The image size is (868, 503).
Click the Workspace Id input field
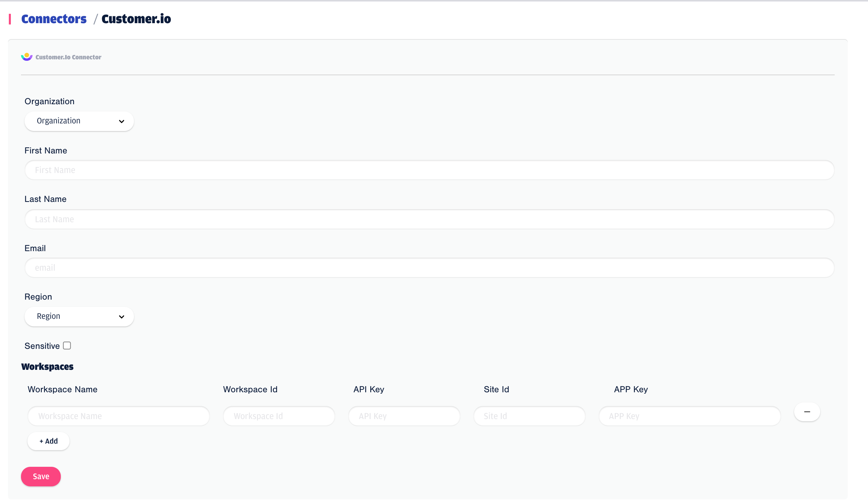tap(279, 416)
